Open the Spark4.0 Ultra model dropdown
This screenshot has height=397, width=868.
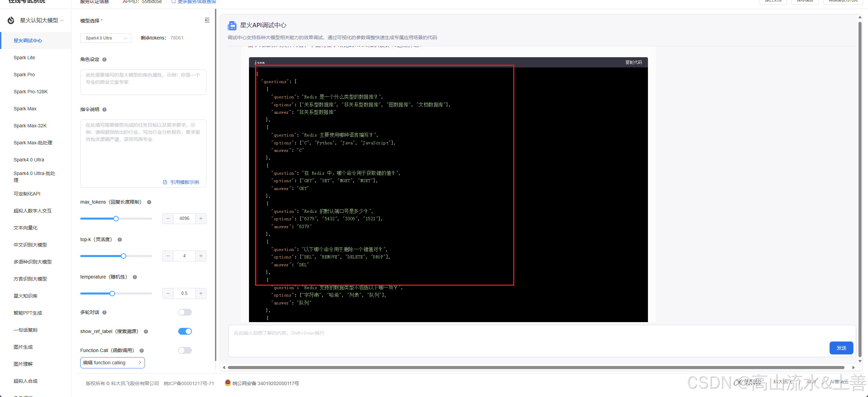105,38
